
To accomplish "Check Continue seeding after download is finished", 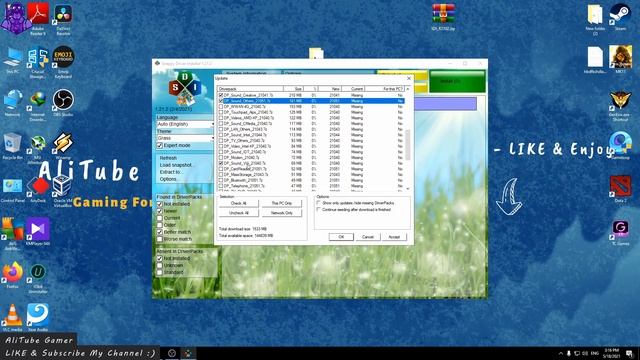I will [318, 209].
